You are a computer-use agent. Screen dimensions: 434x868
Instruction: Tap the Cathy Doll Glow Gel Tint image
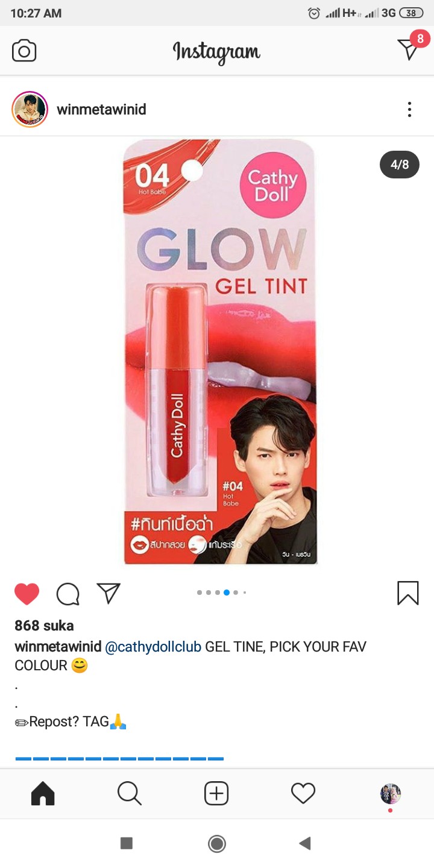click(x=220, y=352)
